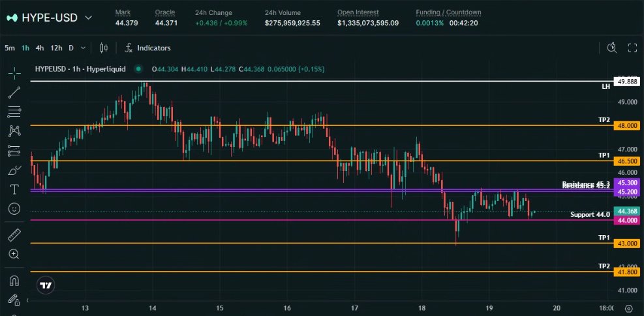The width and height of the screenshot is (644, 316).
Task: Enter fullscreen chart mode
Action: point(632,48)
